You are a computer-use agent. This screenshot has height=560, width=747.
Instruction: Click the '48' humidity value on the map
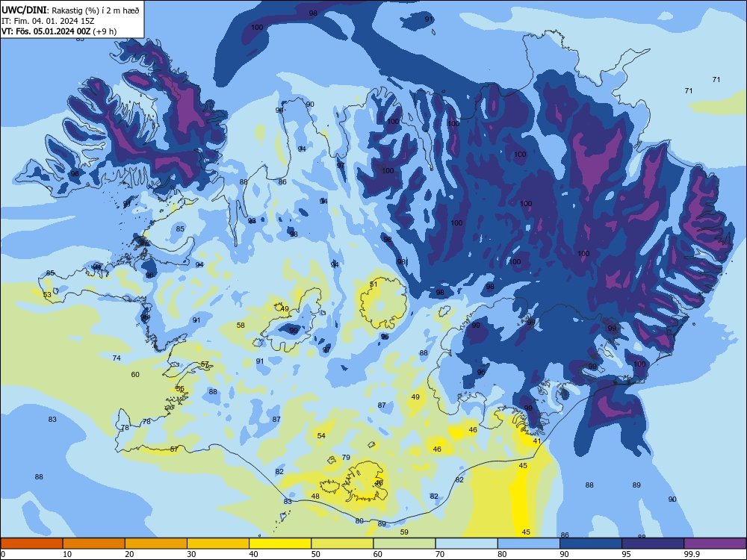point(315,497)
